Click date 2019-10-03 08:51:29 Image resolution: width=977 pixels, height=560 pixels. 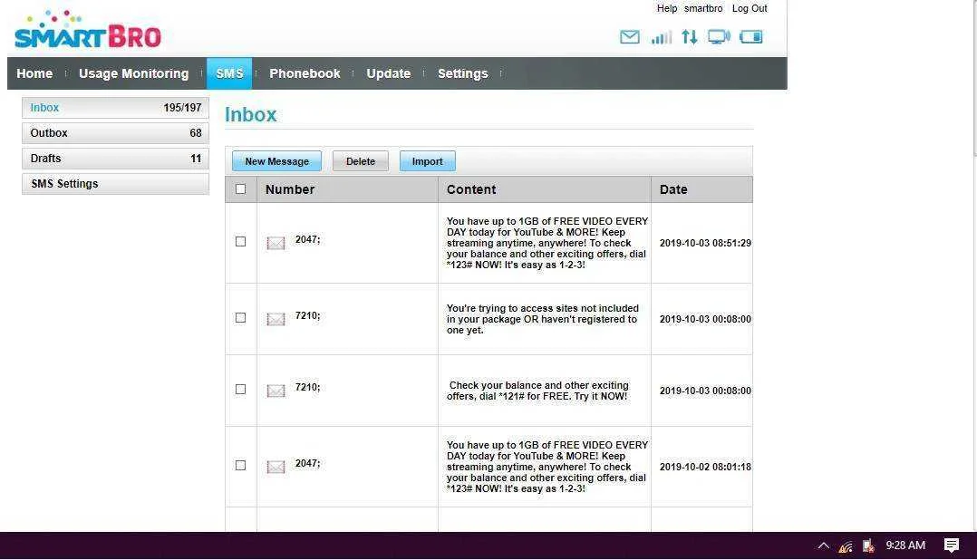(x=705, y=243)
